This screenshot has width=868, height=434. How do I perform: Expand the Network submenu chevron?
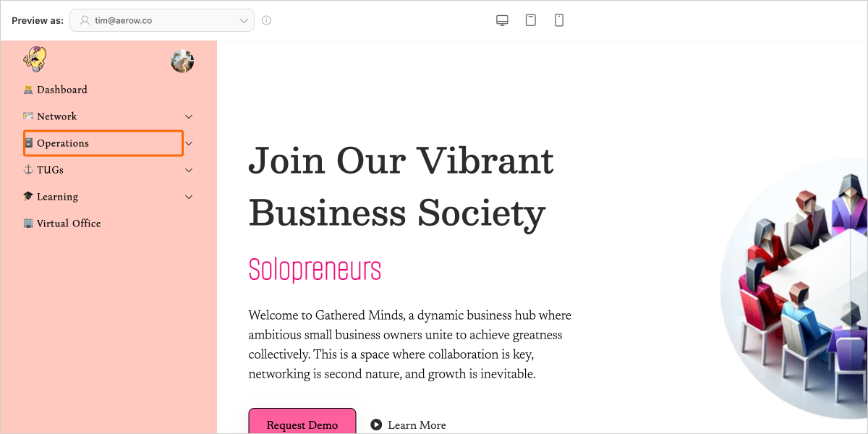point(189,116)
